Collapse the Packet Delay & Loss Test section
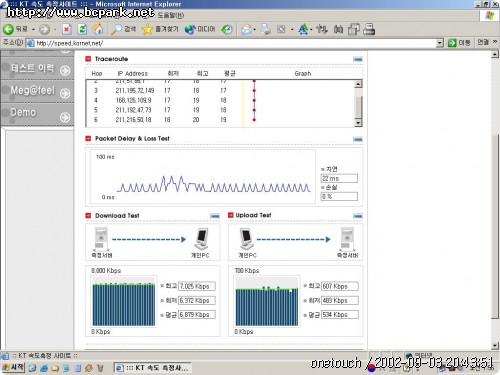The image size is (500, 375). point(358,139)
